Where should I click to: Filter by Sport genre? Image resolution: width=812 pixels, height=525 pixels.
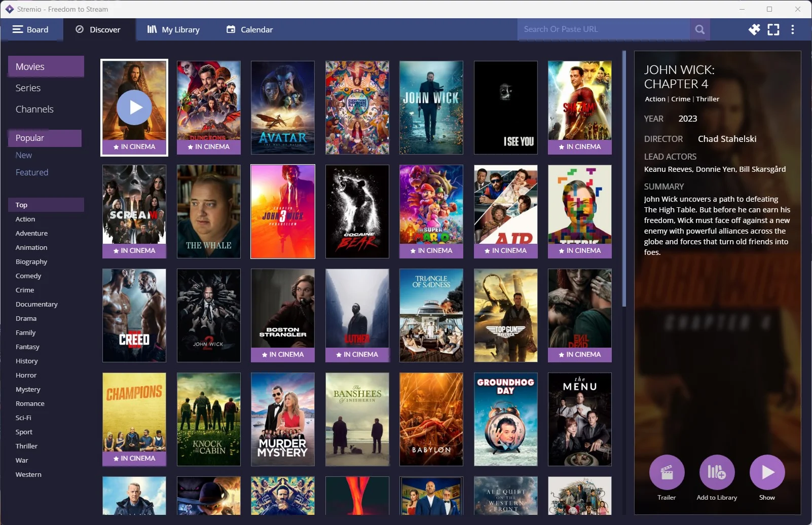[x=24, y=432]
